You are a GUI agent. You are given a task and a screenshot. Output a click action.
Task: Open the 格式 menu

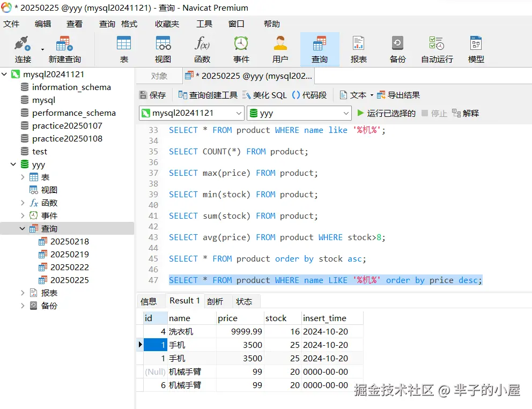pyautogui.click(x=129, y=24)
